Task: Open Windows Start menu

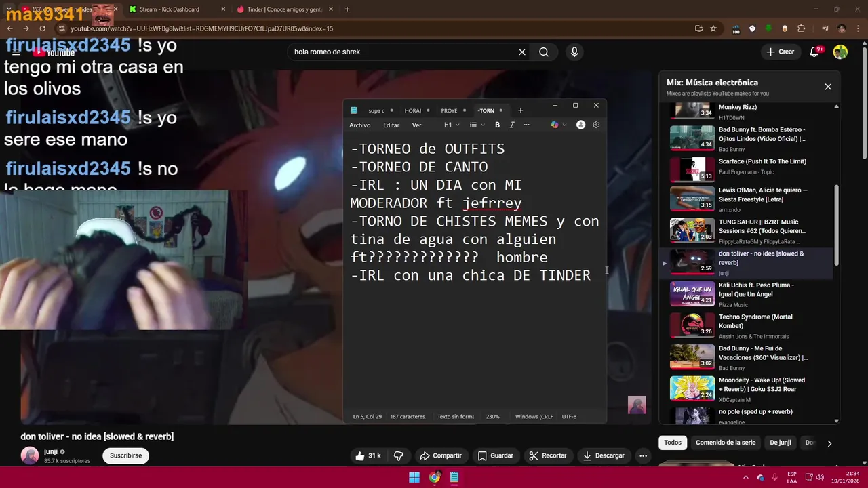Action: (414, 477)
